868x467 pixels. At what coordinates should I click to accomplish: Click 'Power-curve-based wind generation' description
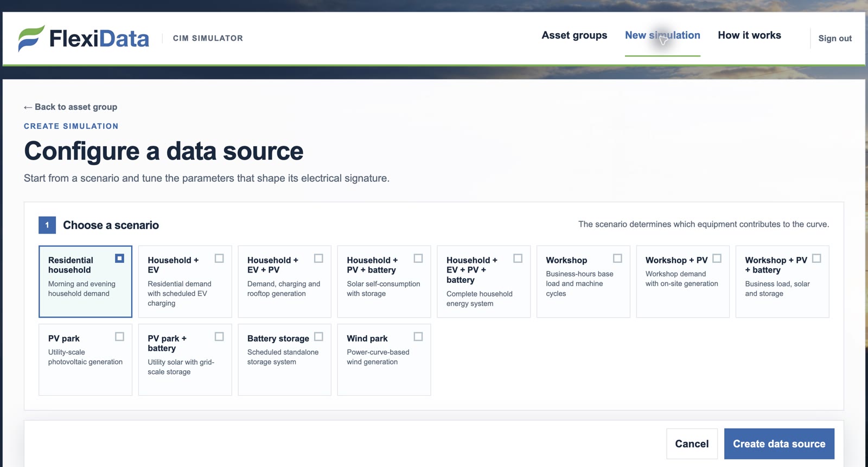tap(378, 357)
